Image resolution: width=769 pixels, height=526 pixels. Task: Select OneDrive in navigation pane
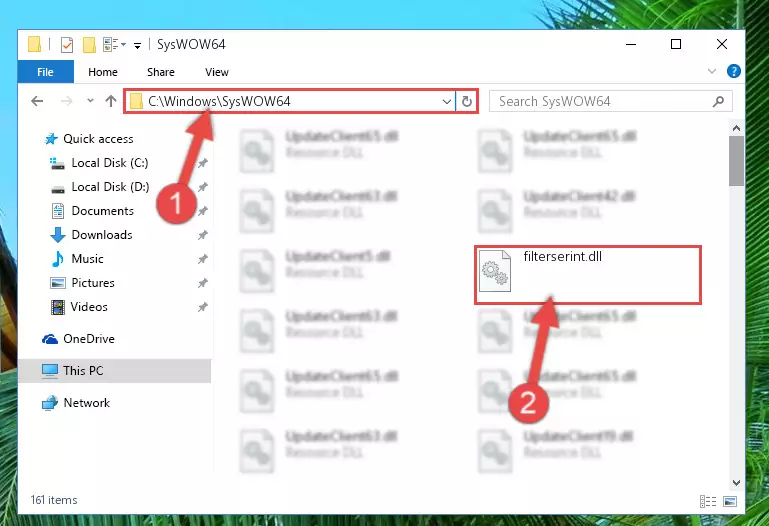click(x=89, y=339)
